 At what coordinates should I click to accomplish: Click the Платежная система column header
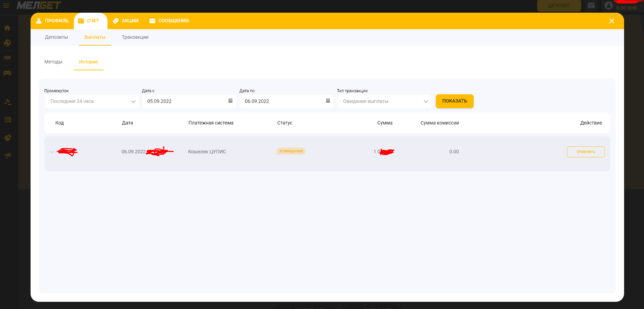pyautogui.click(x=211, y=123)
